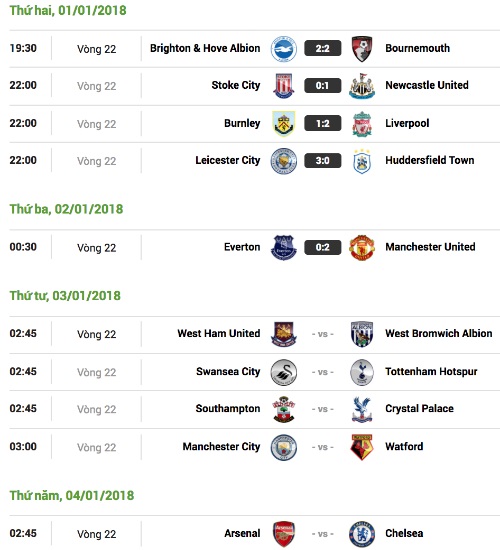The height and width of the screenshot is (550, 500).
Task: Select the Newcastle United crest icon
Action: (362, 86)
